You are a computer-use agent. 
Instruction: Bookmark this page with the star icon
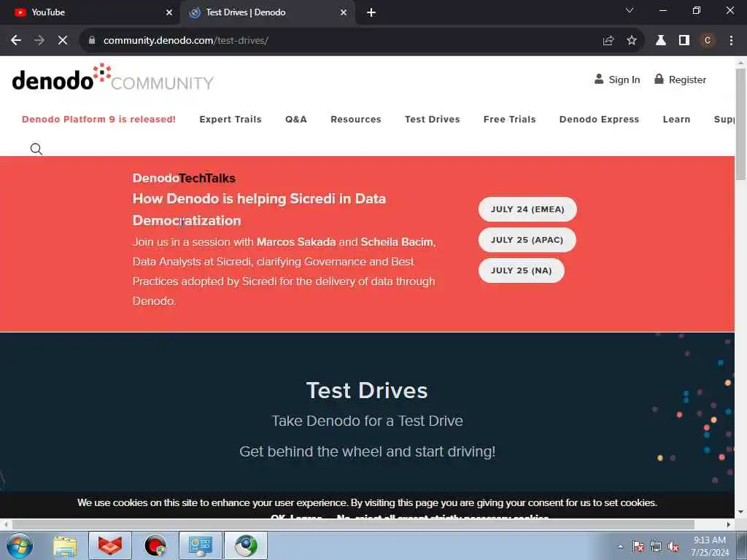click(x=631, y=41)
